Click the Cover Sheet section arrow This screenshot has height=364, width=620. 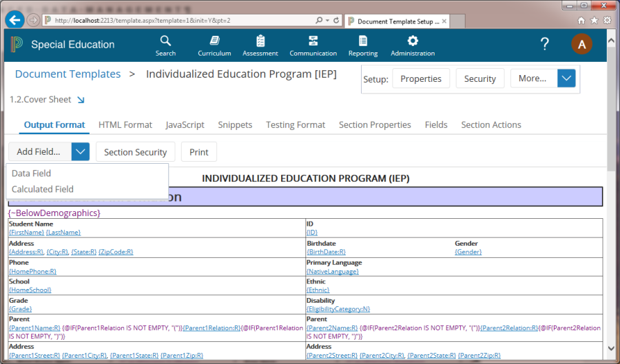click(x=81, y=100)
